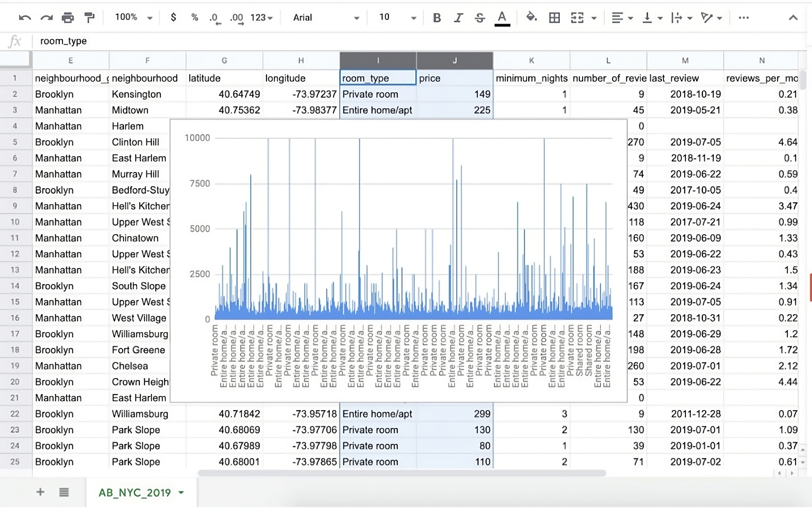Toggle italic formatting
The image size is (812, 508).
458,18
